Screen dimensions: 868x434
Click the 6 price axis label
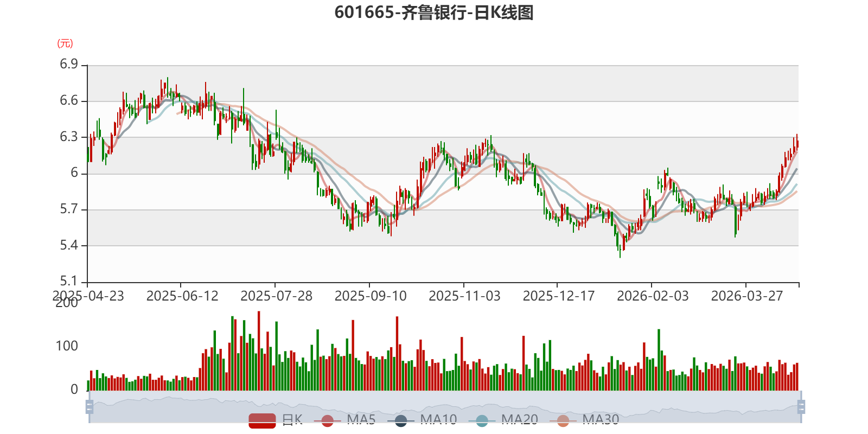[x=74, y=173]
